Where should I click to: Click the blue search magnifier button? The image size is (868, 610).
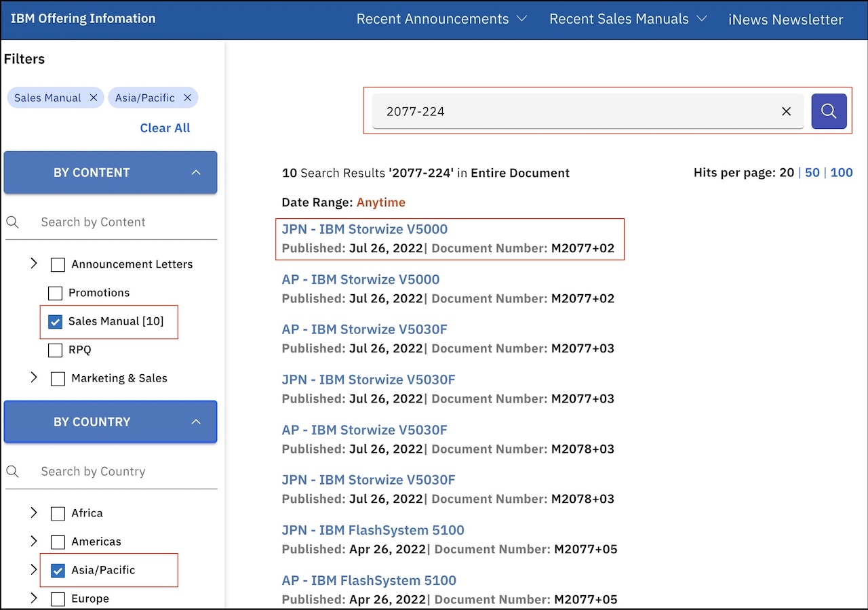829,111
